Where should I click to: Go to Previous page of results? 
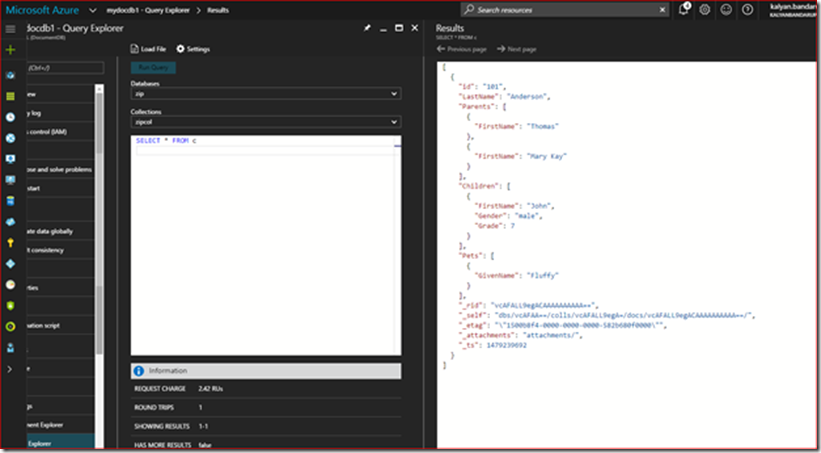tap(461, 49)
